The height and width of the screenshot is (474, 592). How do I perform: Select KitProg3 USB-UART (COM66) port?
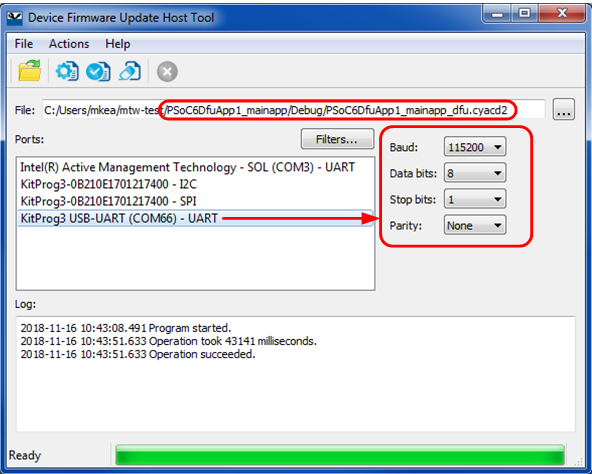point(195,218)
